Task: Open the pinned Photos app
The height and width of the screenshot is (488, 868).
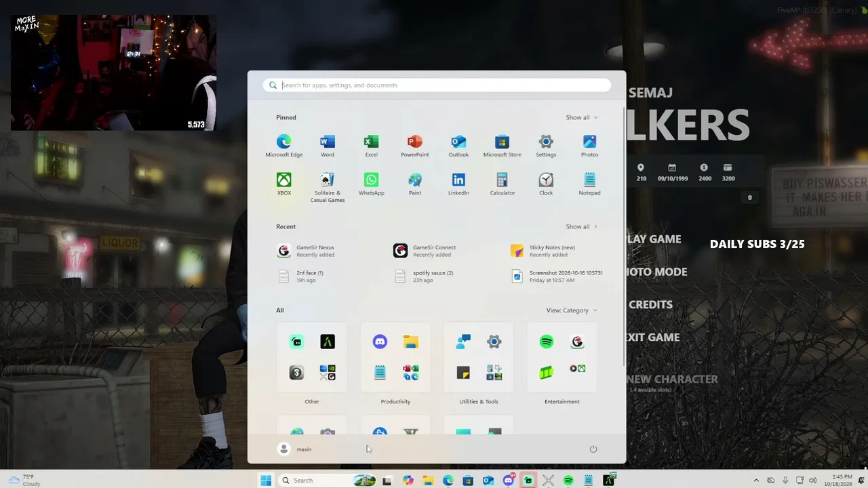Action: pos(589,146)
